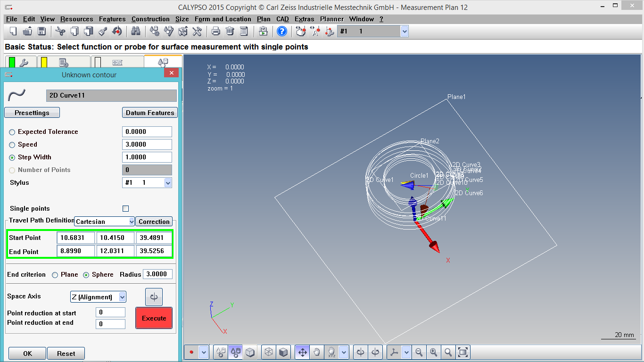Click the clipboard run icon in toolbar
Screen dimensions: 644x362
[x=263, y=31]
